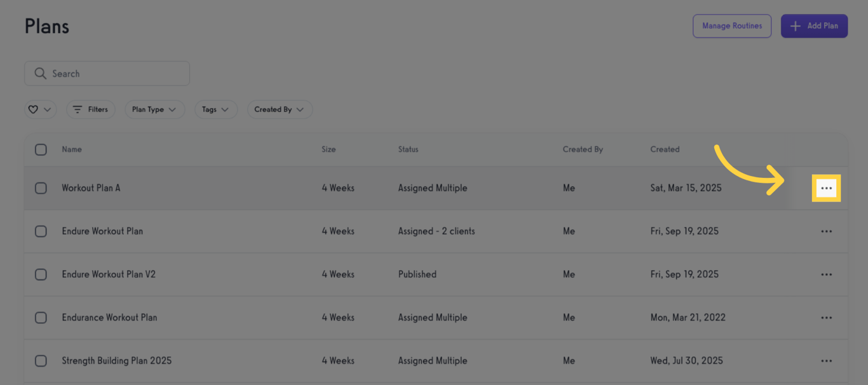Click the Manage Routines button
Image resolution: width=868 pixels, height=385 pixels.
click(x=731, y=26)
